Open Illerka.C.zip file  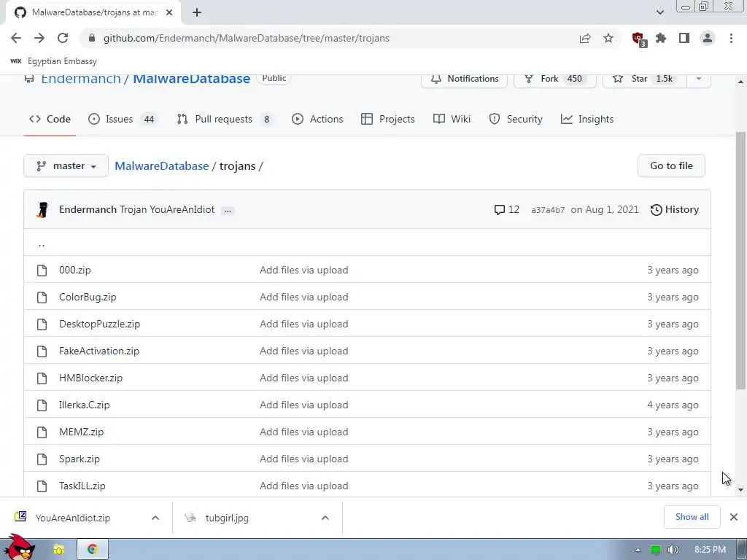85,405
